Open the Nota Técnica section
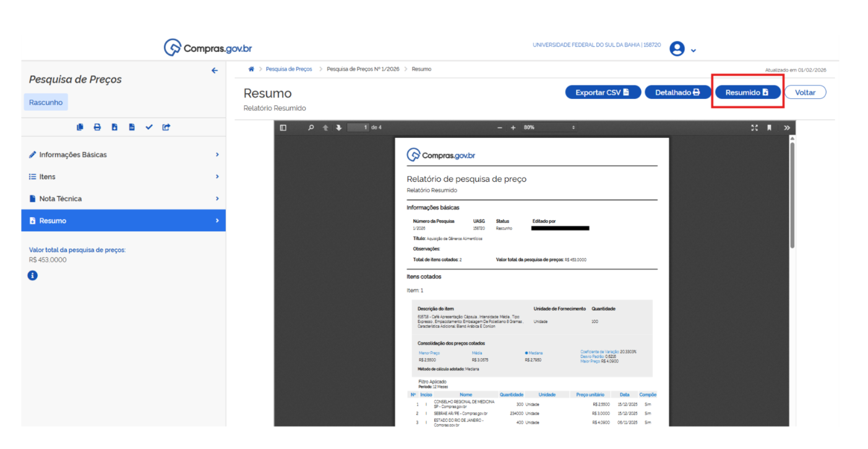Viewport: 868px width, 449px height. pyautogui.click(x=123, y=199)
